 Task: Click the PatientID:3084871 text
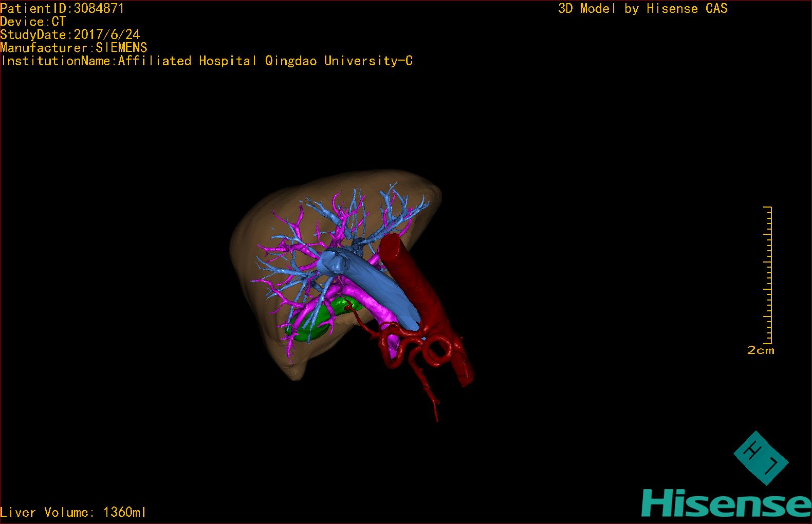62,8
